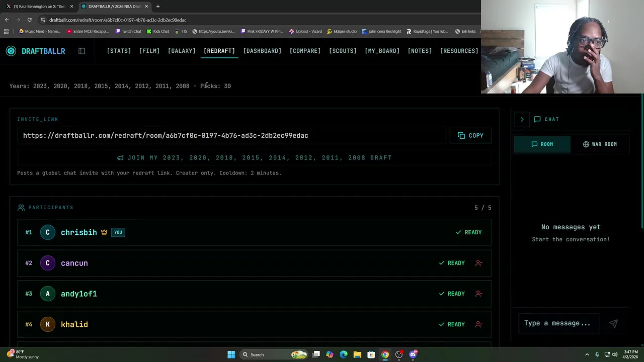This screenshot has height=362, width=644.
Task: Click the participants group icon
Action: coord(21,207)
